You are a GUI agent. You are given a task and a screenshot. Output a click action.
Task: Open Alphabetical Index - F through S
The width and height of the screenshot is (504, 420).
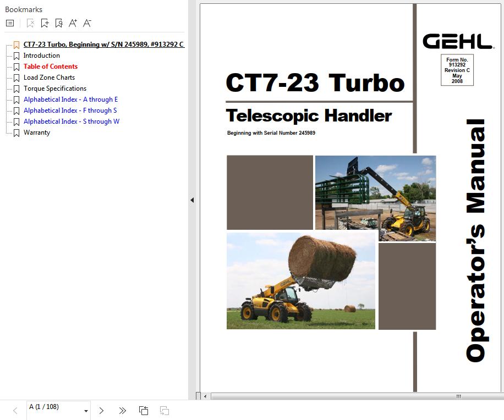[70, 110]
